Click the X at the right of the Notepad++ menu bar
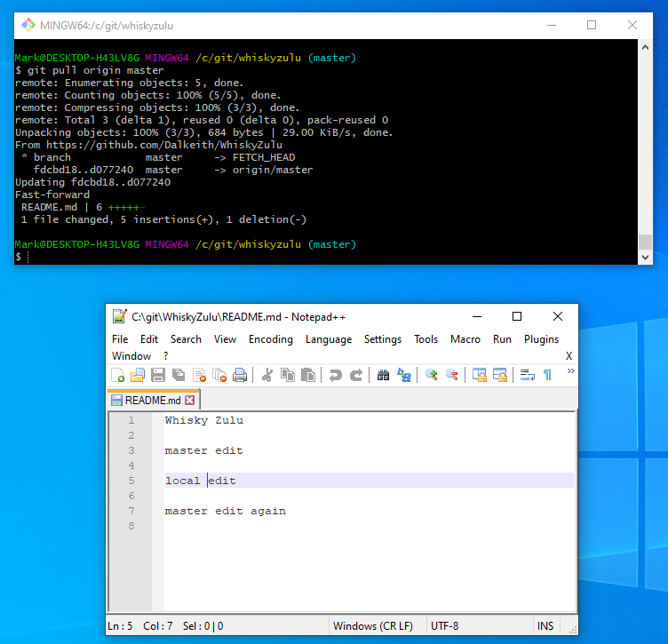The width and height of the screenshot is (668, 644). [569, 356]
